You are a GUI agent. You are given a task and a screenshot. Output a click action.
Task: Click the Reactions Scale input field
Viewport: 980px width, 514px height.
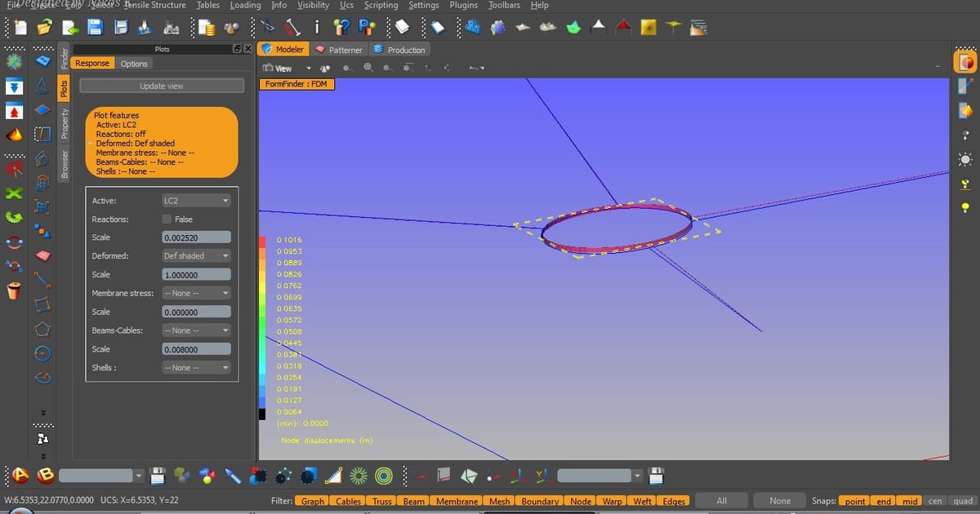[197, 237]
